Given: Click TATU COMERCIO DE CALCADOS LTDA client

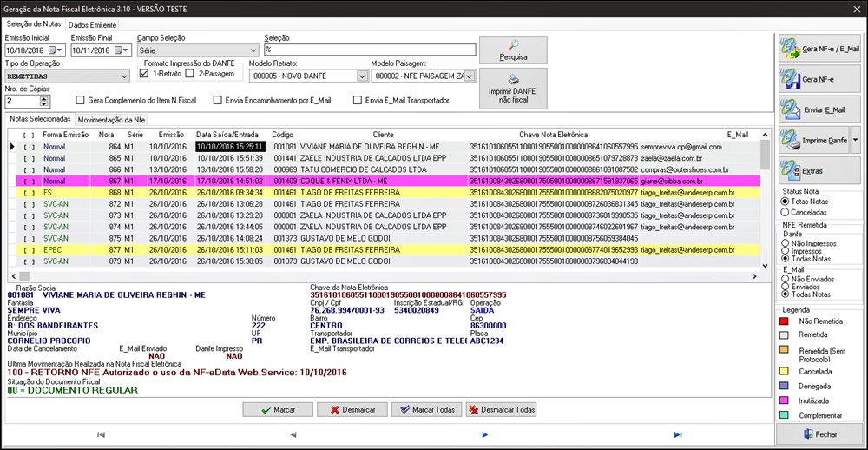Looking at the screenshot, I should tap(365, 169).
